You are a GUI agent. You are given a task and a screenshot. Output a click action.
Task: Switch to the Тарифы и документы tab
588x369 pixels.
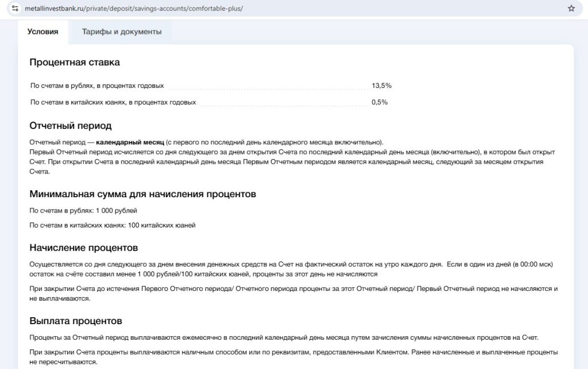tap(122, 32)
